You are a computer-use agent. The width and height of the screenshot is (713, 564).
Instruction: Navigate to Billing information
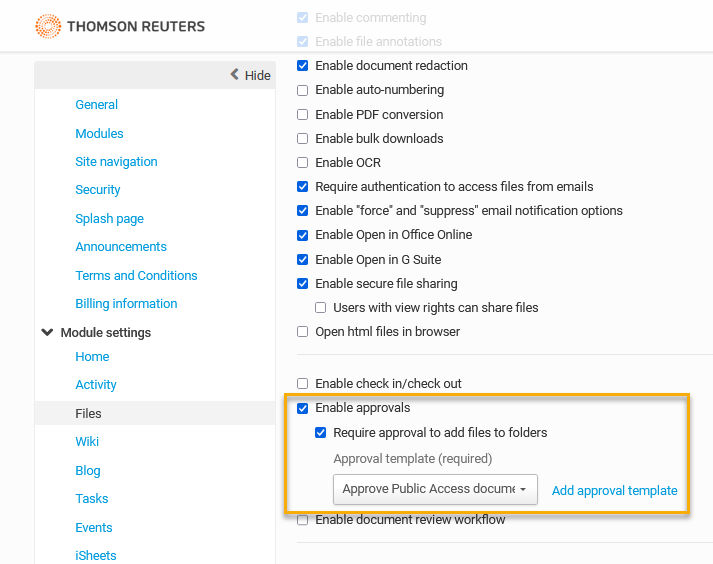click(126, 303)
